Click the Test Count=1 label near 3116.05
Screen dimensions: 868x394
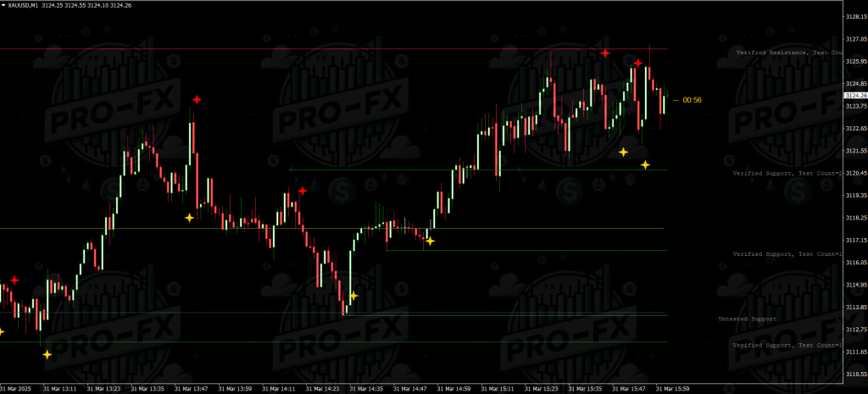pos(787,254)
